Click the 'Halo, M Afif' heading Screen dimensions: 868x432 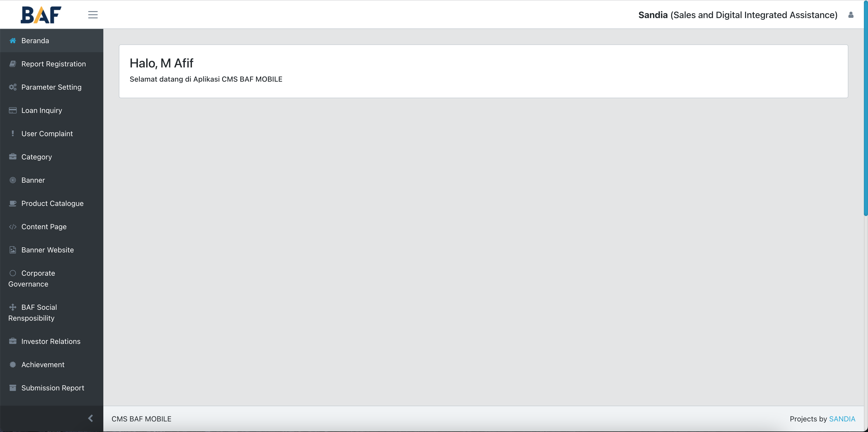161,63
